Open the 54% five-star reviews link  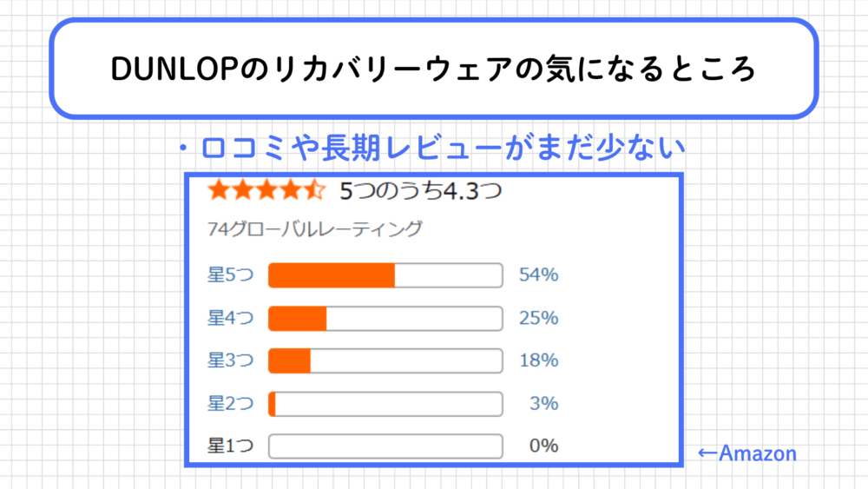[538, 276]
